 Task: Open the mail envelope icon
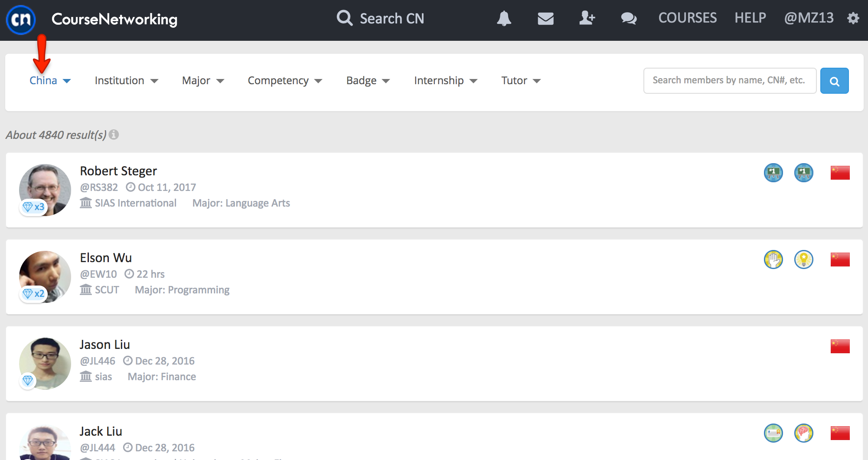point(545,18)
